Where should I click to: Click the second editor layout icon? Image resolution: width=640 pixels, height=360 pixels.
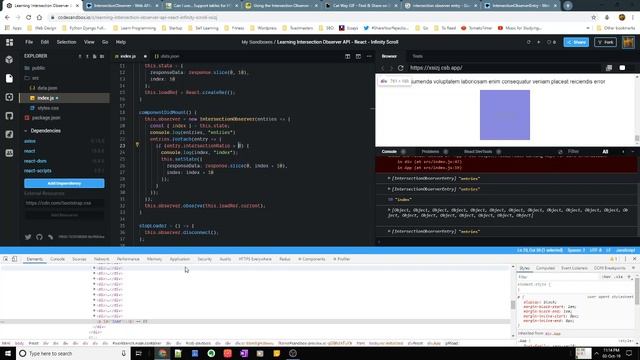(x=358, y=56)
